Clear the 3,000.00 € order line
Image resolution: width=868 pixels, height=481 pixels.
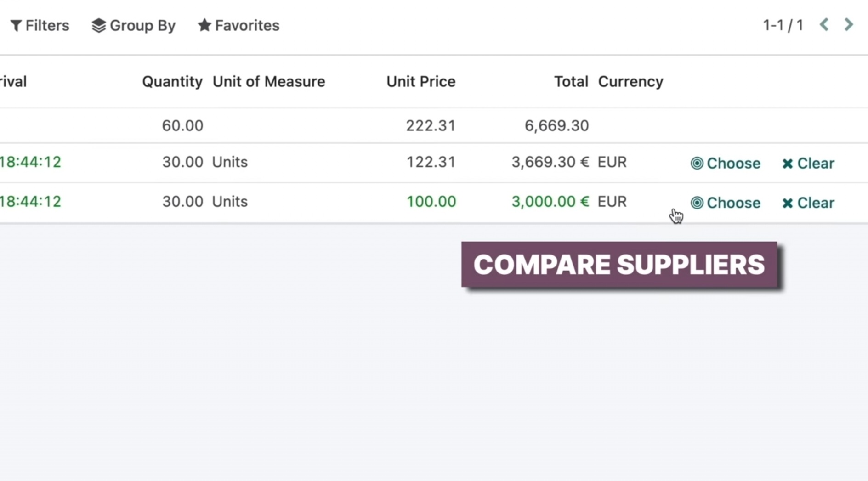[x=808, y=203]
